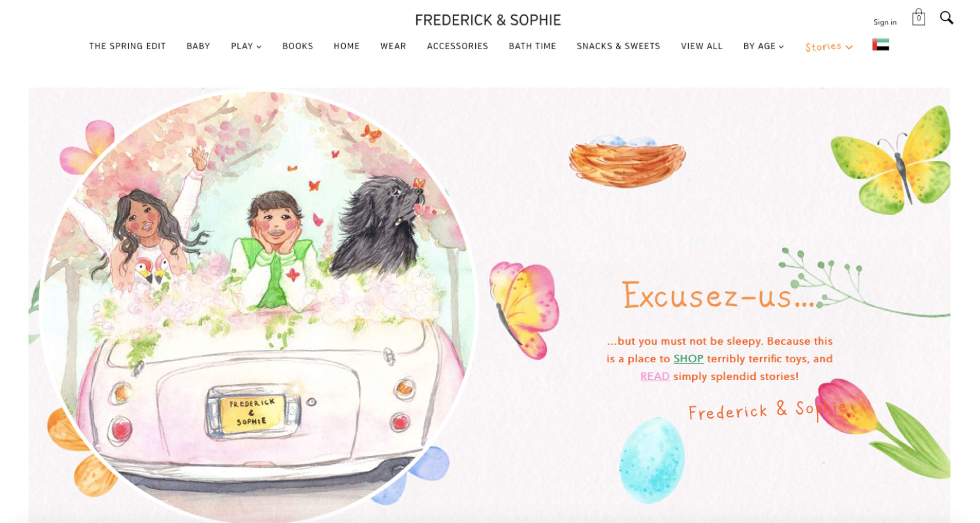This screenshot has height=523, width=980.
Task: Click the View All menu item
Action: point(702,46)
